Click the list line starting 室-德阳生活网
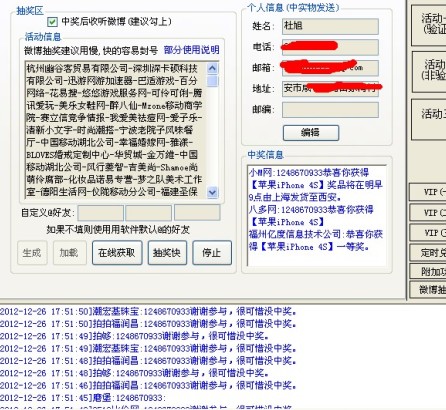446x410 pixels. [112, 192]
